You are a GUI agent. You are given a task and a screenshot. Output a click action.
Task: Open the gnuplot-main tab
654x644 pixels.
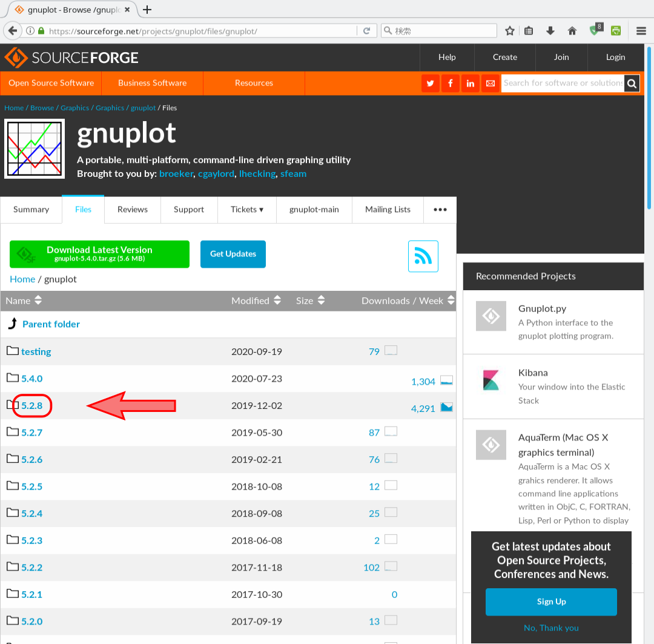314,210
